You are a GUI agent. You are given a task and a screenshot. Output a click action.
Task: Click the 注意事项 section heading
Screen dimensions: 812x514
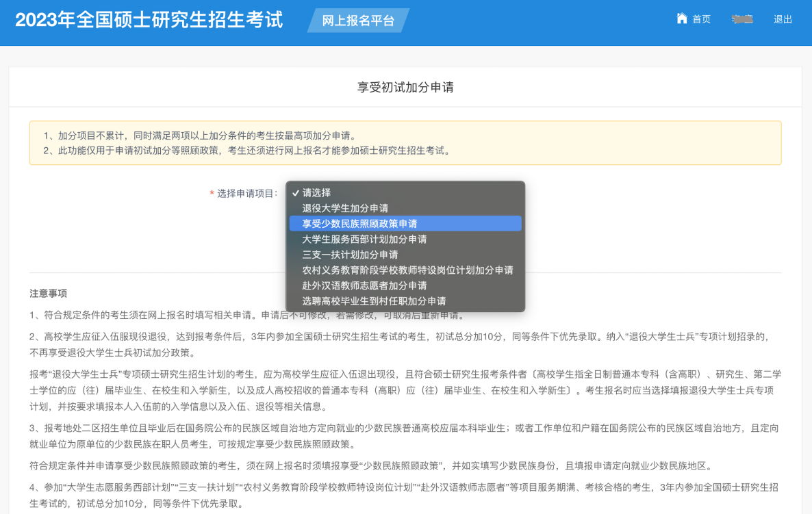[48, 294]
